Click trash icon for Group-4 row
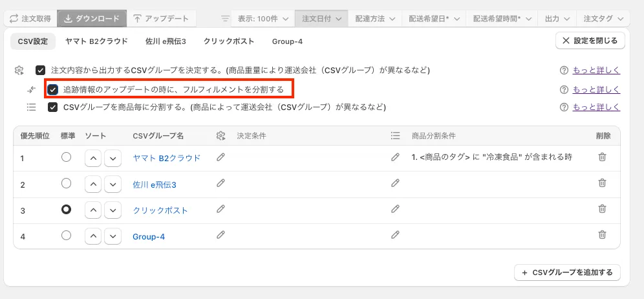The width and height of the screenshot is (644, 299). 602,236
